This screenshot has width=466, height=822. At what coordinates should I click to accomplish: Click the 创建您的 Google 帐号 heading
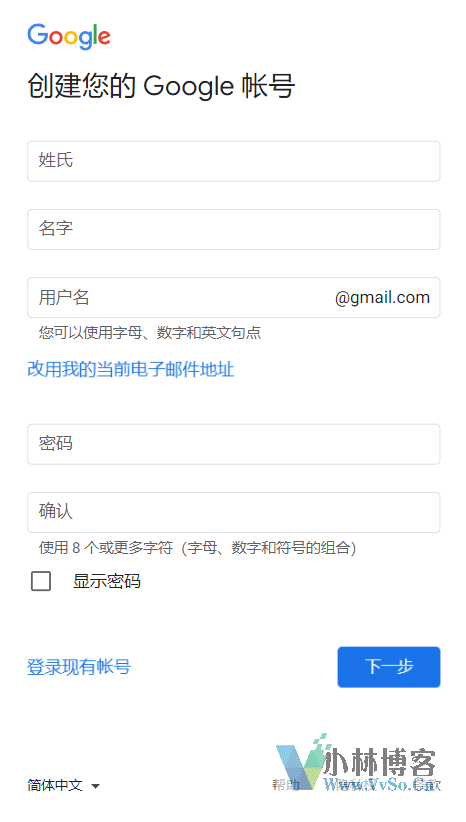[x=161, y=86]
